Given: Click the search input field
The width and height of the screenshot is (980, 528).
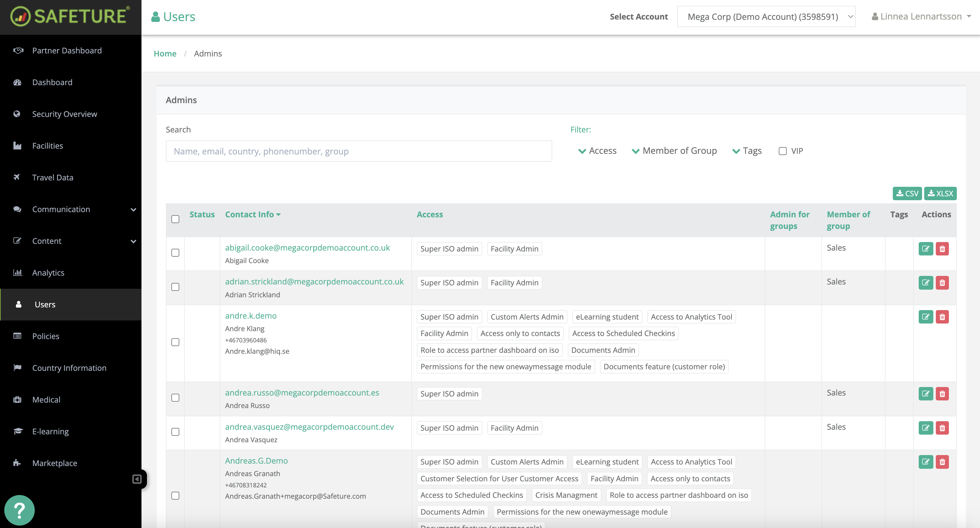Looking at the screenshot, I should coord(359,151).
